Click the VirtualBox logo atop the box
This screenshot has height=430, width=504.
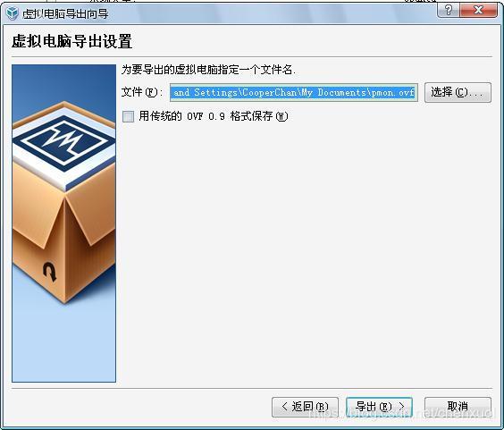pyautogui.click(x=64, y=144)
